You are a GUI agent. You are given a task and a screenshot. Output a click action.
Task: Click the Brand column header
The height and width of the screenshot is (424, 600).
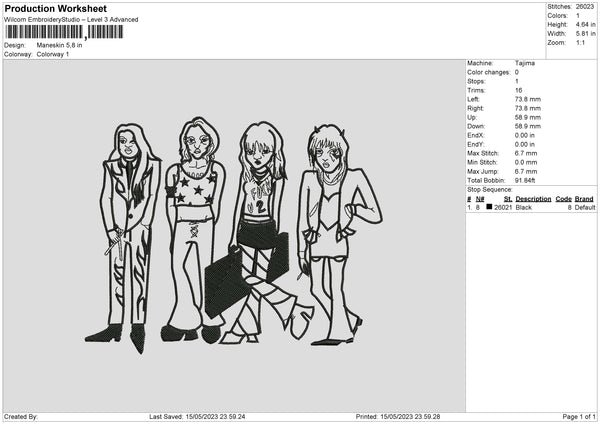(584, 199)
